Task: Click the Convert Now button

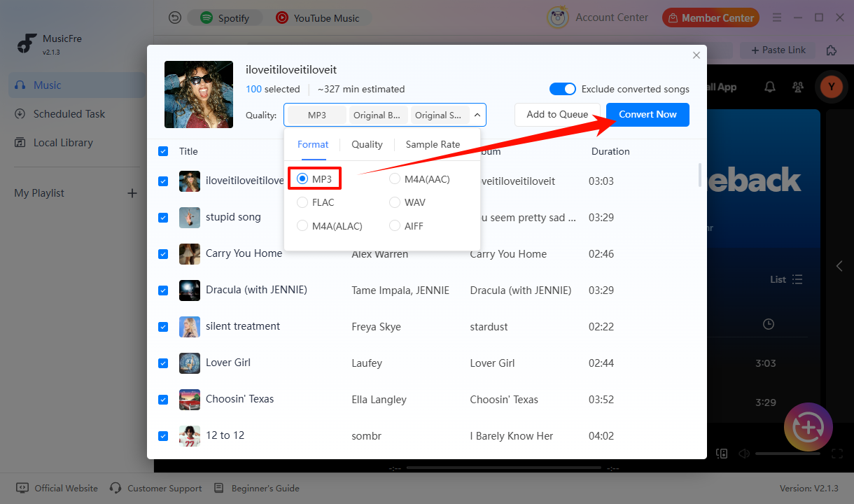Action: [x=647, y=115]
